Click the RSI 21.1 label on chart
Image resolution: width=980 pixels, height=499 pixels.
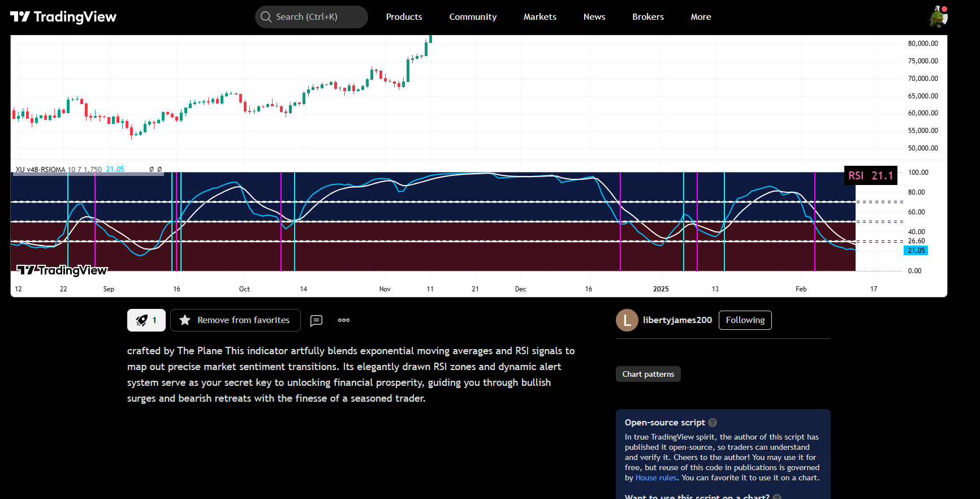pyautogui.click(x=871, y=175)
